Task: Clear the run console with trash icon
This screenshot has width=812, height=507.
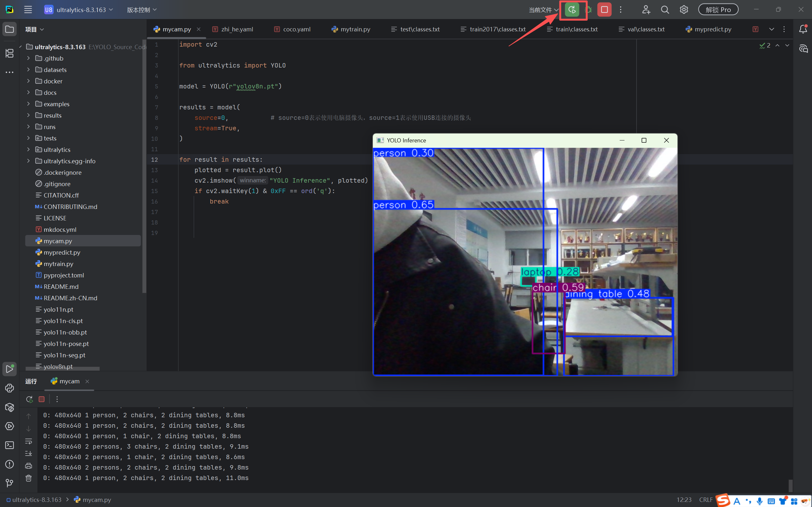Action: tap(29, 478)
